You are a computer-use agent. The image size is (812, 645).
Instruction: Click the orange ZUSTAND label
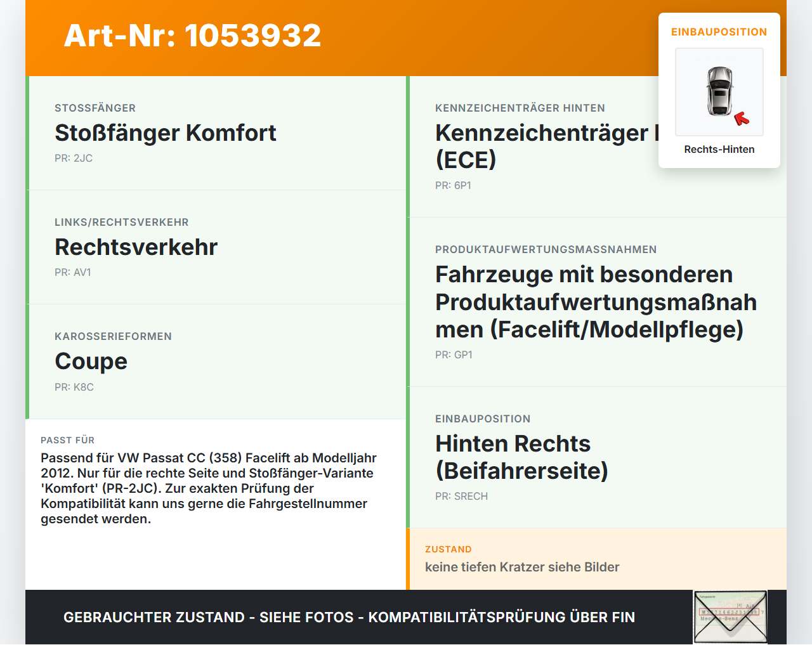[x=449, y=550]
